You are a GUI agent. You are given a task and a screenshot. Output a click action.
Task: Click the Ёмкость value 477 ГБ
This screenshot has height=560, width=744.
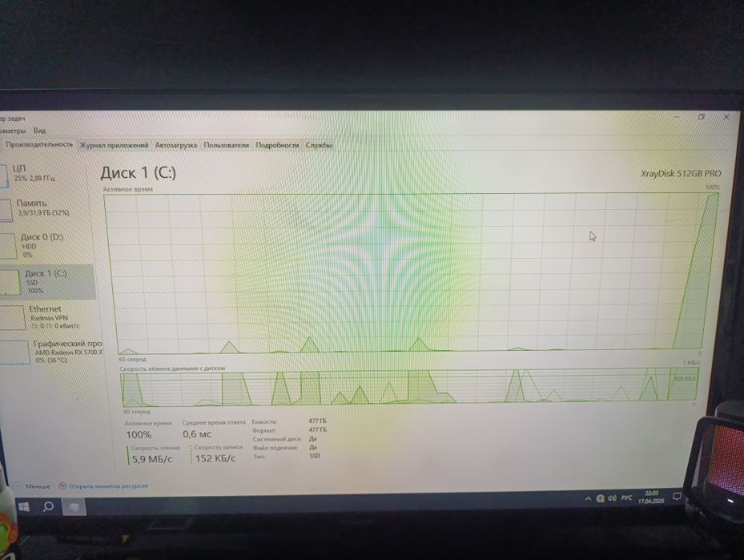[x=317, y=421]
